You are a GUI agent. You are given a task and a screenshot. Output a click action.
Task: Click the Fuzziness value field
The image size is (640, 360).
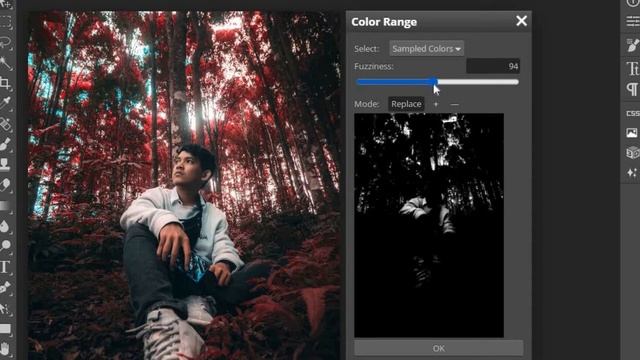click(493, 66)
